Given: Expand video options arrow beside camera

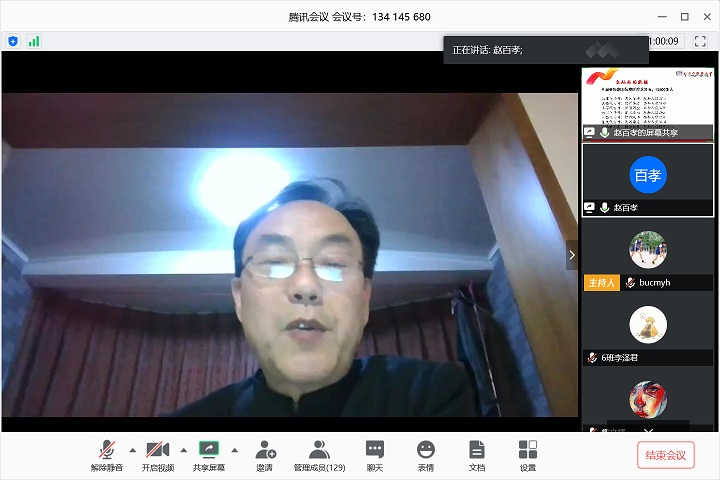Looking at the screenshot, I should coord(183,449).
